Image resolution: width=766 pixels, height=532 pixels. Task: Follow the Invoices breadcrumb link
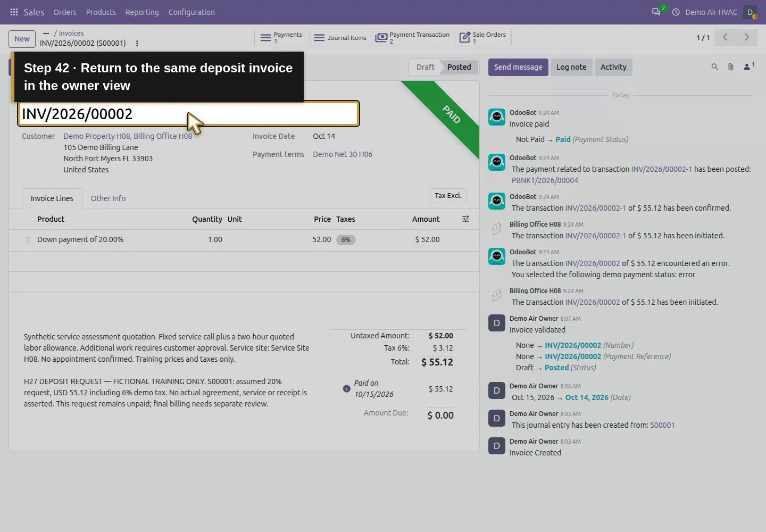pyautogui.click(x=71, y=33)
